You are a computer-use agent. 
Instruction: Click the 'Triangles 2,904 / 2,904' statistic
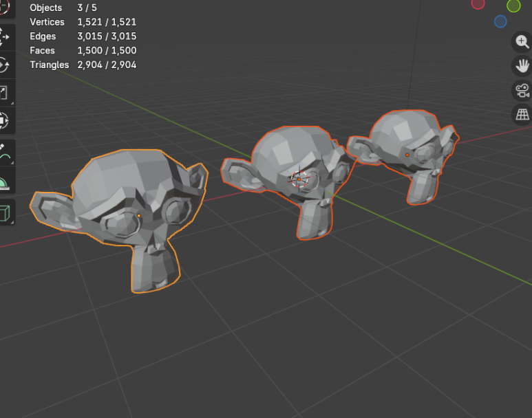83,65
